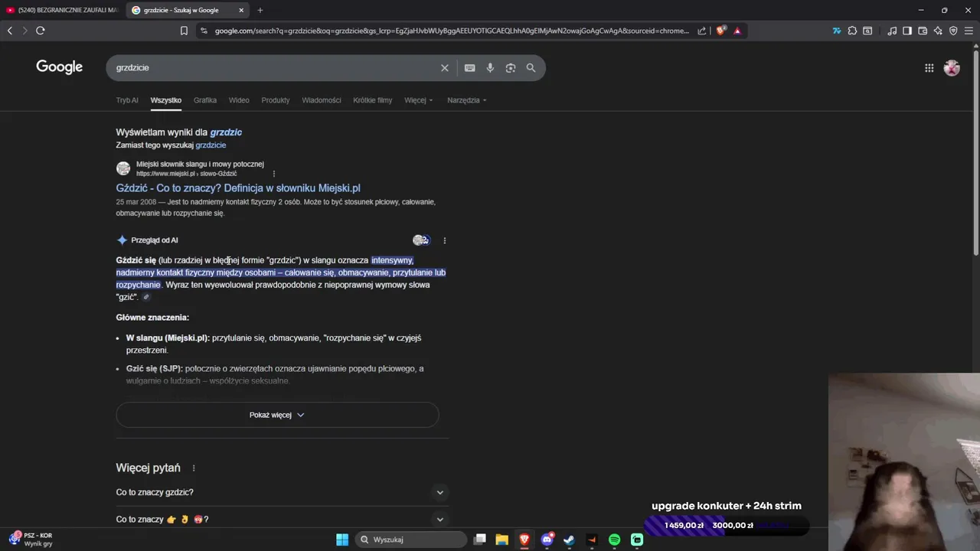Open the tab search window icon in toolbar
980x551 pixels.
click(x=867, y=31)
